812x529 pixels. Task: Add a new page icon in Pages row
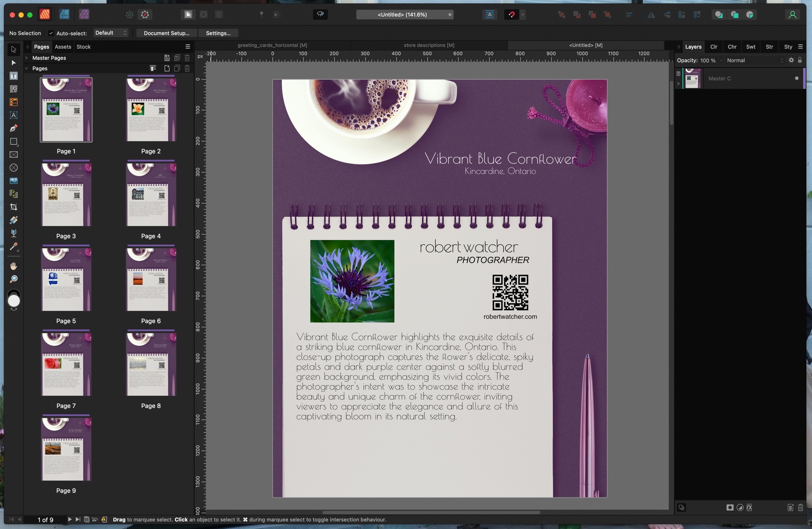pos(167,69)
